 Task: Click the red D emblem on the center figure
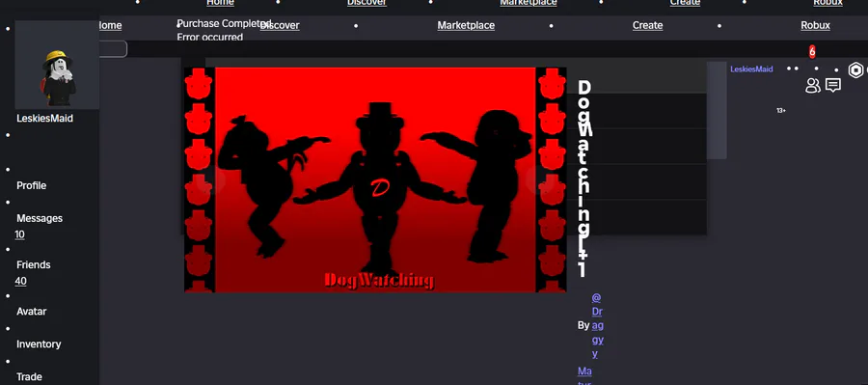pyautogui.click(x=380, y=188)
